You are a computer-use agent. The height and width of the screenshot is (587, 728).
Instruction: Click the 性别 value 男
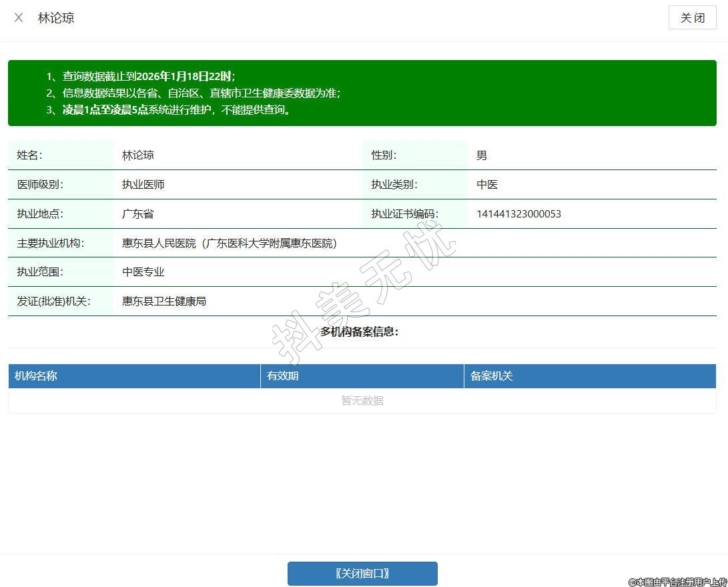(482, 155)
